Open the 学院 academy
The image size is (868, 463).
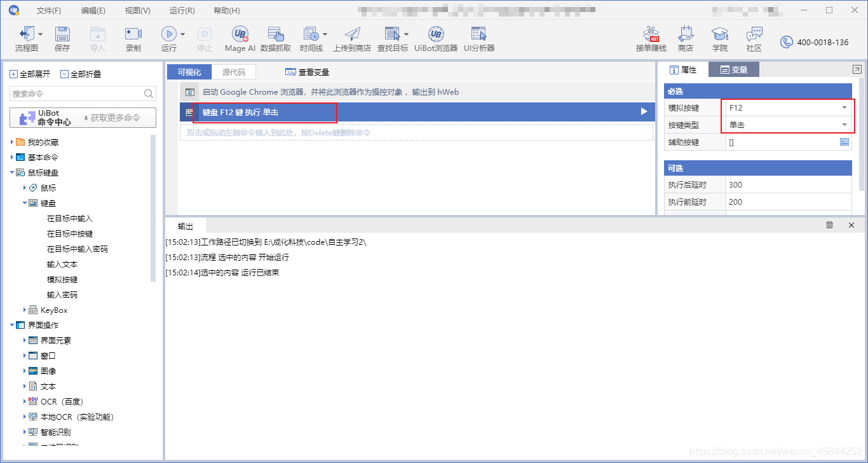pos(720,39)
